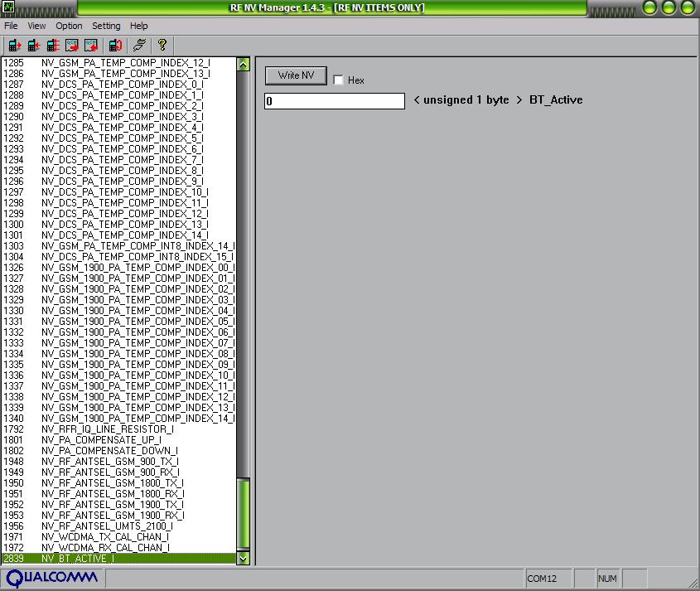The image size is (700, 591).
Task: Click the yellow question mark help icon
Action: [x=162, y=45]
